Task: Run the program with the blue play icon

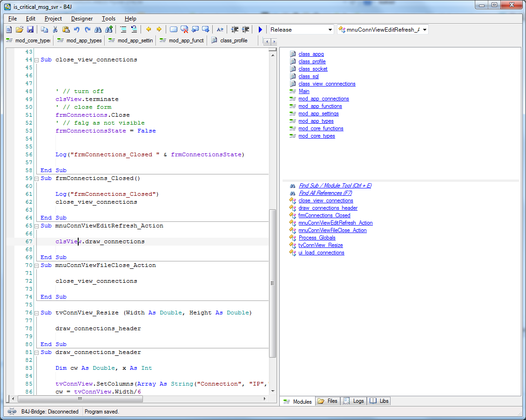Action: pyautogui.click(x=260, y=29)
